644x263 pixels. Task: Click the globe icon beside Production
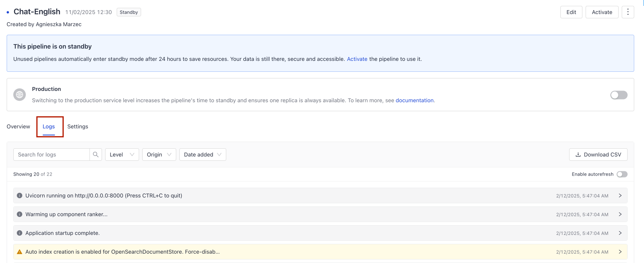click(x=20, y=94)
